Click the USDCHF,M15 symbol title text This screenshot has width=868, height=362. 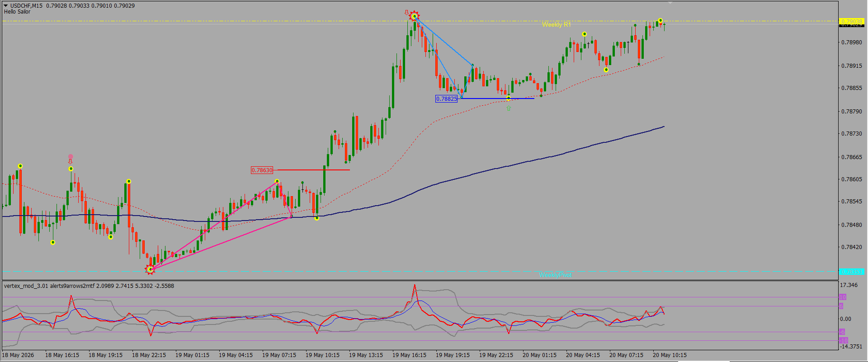click(x=26, y=6)
